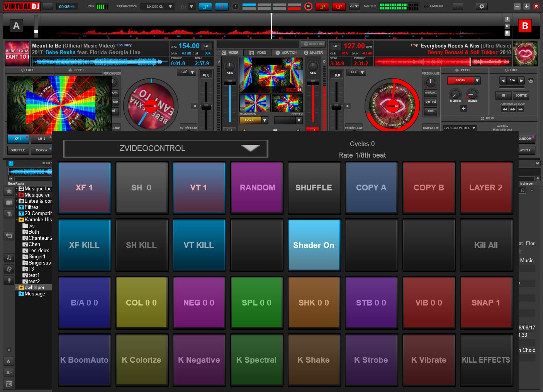The width and height of the screenshot is (543, 392).
Task: Open deck B CLÉ dropdown
Action: tap(356, 72)
